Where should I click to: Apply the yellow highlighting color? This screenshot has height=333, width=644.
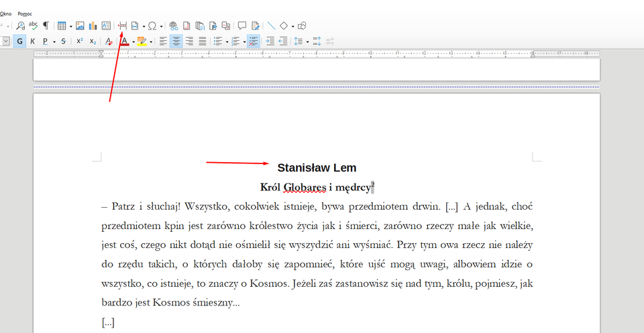(x=142, y=41)
